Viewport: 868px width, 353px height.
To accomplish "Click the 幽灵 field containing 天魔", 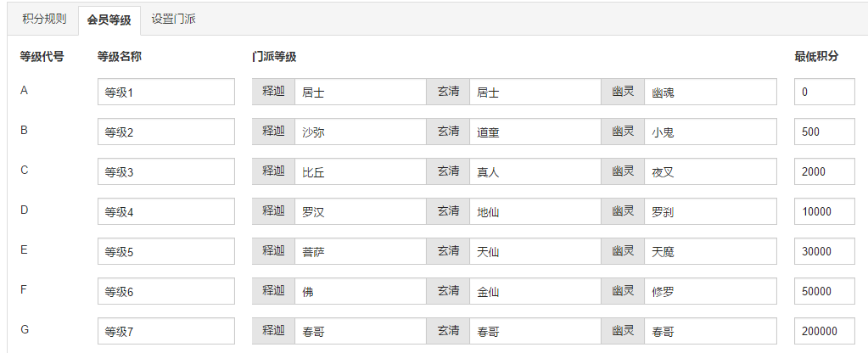I will 709,251.
